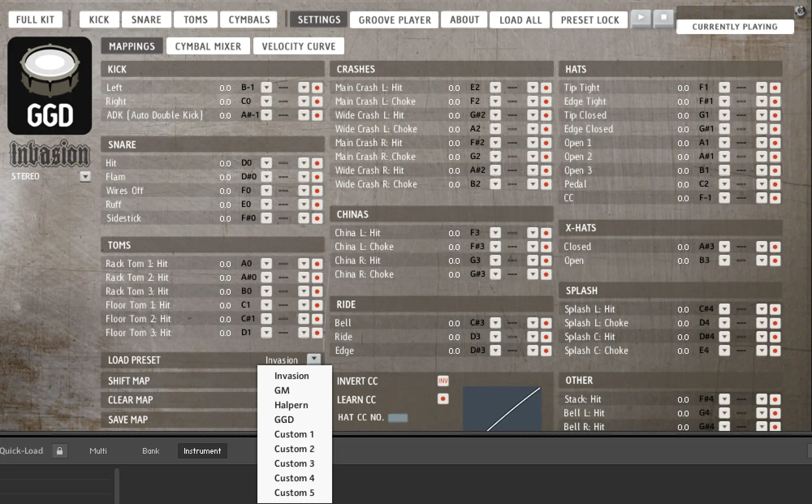Click MIDI learn red dot for Stack Hit
This screenshot has width=812, height=504.
[x=775, y=399]
